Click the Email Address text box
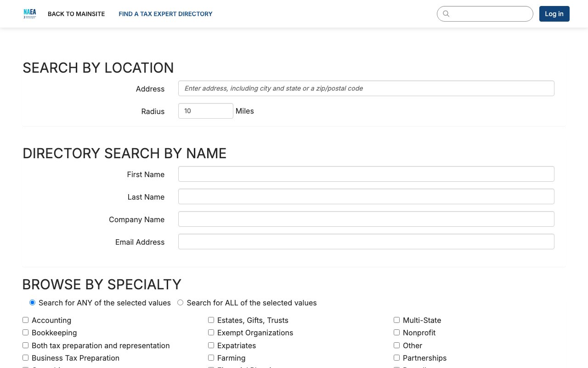This screenshot has width=588, height=368. [366, 241]
